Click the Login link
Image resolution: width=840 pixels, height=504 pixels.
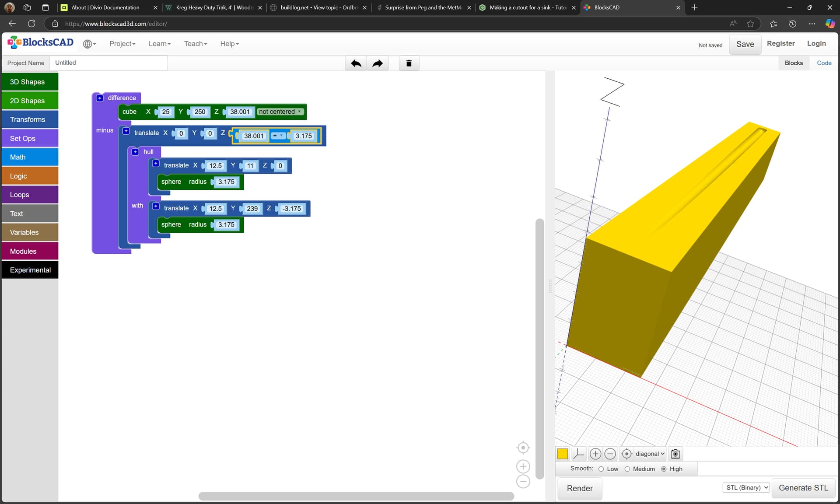pyautogui.click(x=816, y=43)
